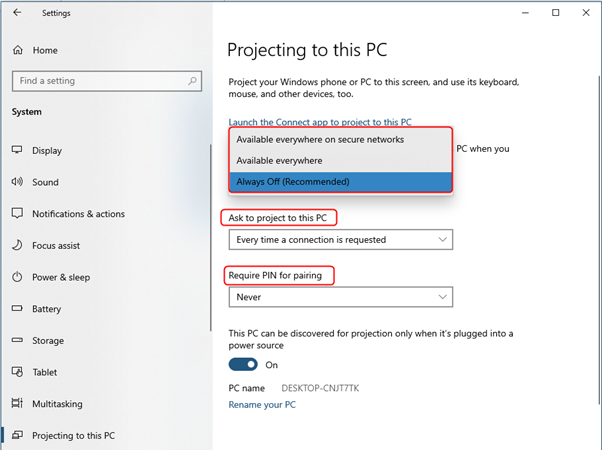602x450 pixels.
Task: Open the Launch the Connect app link
Action: click(x=320, y=122)
